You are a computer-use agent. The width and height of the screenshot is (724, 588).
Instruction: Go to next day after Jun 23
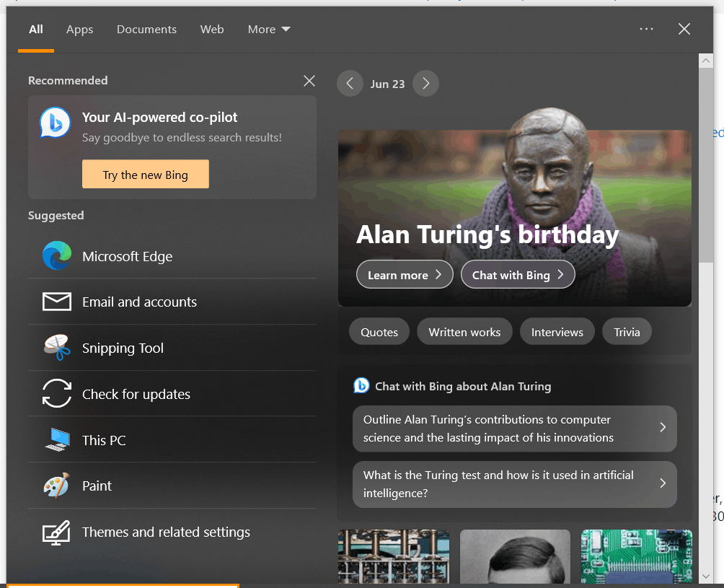(425, 84)
